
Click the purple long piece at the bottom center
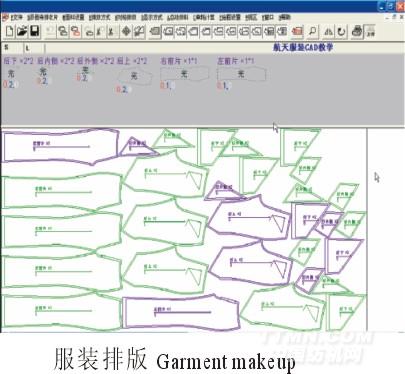(x=181, y=312)
